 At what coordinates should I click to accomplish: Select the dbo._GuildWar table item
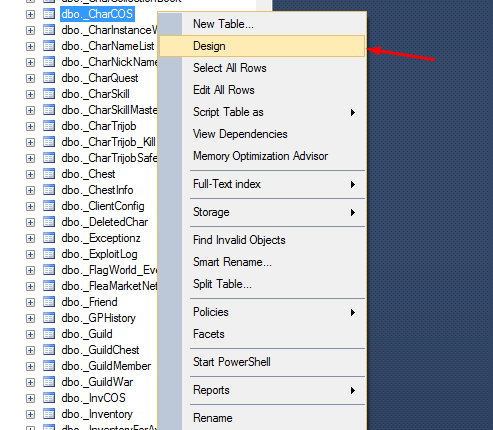point(97,382)
